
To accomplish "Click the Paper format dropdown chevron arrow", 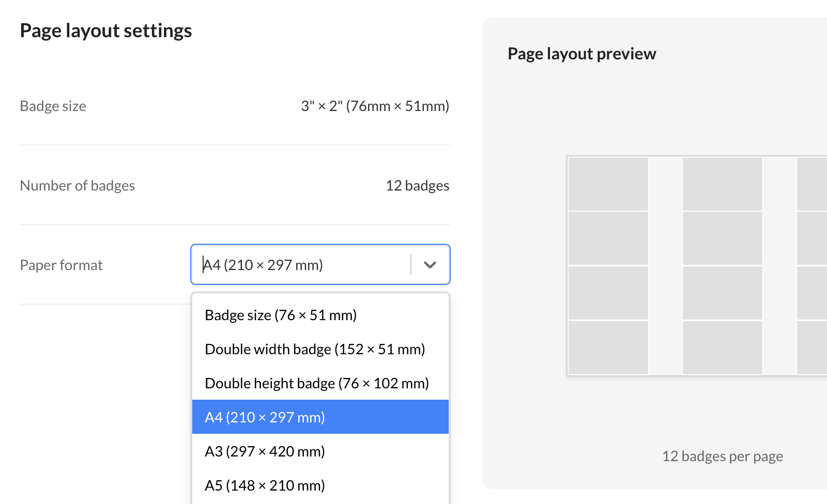I will coord(430,265).
